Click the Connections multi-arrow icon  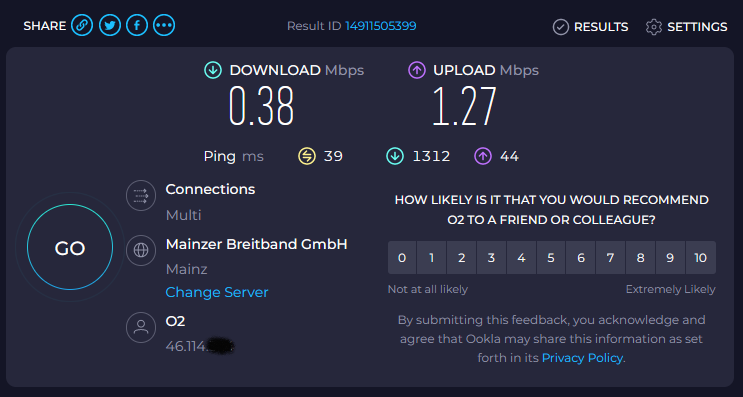point(141,195)
